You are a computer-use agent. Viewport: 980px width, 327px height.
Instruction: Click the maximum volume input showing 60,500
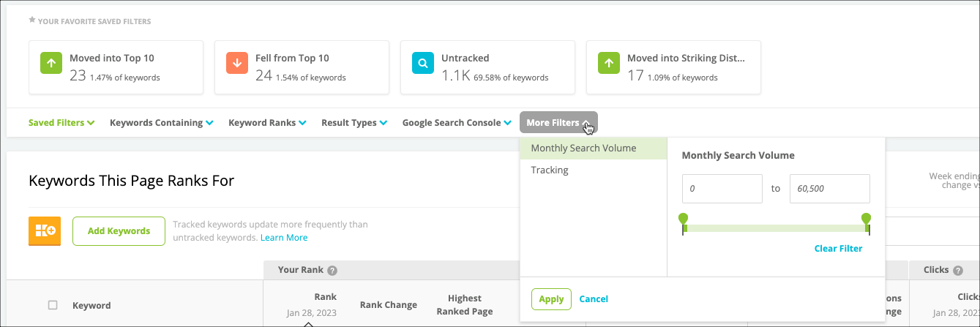(x=830, y=189)
